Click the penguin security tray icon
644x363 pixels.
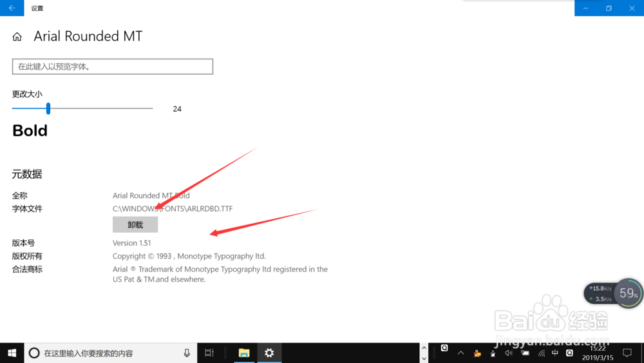(x=477, y=353)
